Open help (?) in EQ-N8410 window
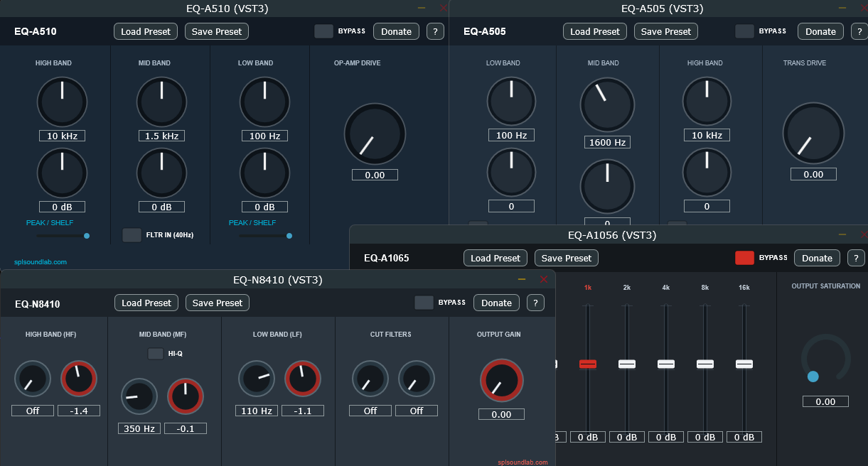The height and width of the screenshot is (466, 868). tap(535, 303)
